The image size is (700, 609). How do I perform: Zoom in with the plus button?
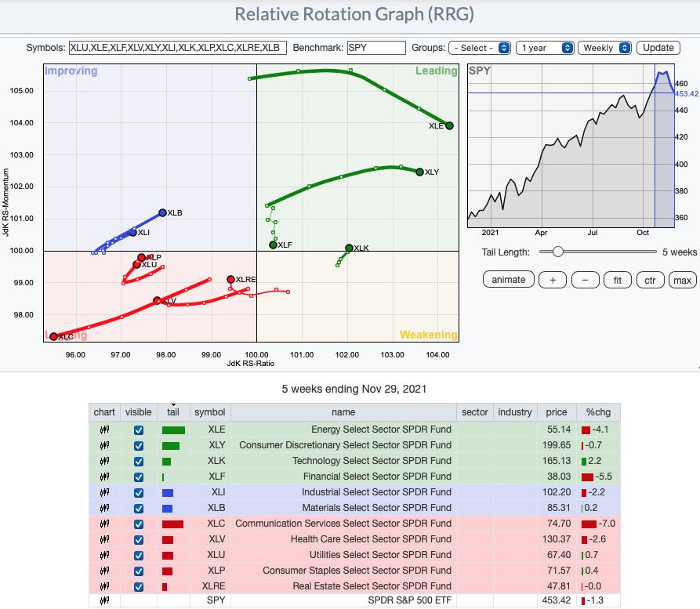(x=553, y=280)
